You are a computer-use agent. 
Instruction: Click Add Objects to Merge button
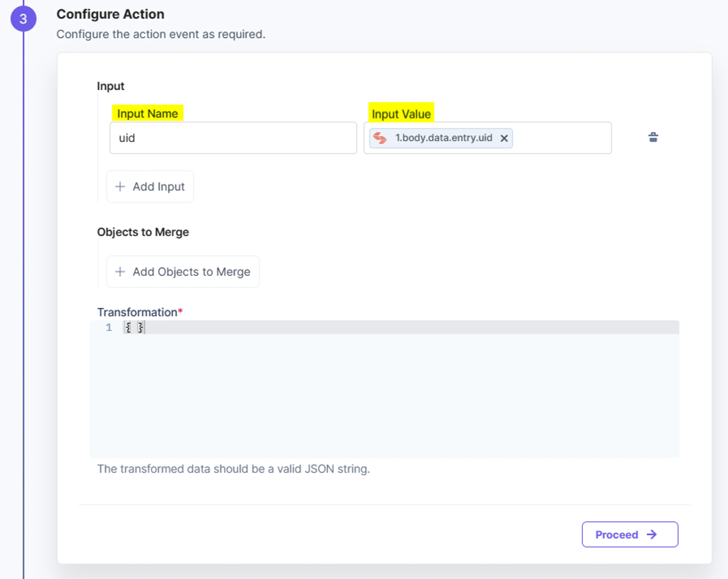pyautogui.click(x=183, y=272)
